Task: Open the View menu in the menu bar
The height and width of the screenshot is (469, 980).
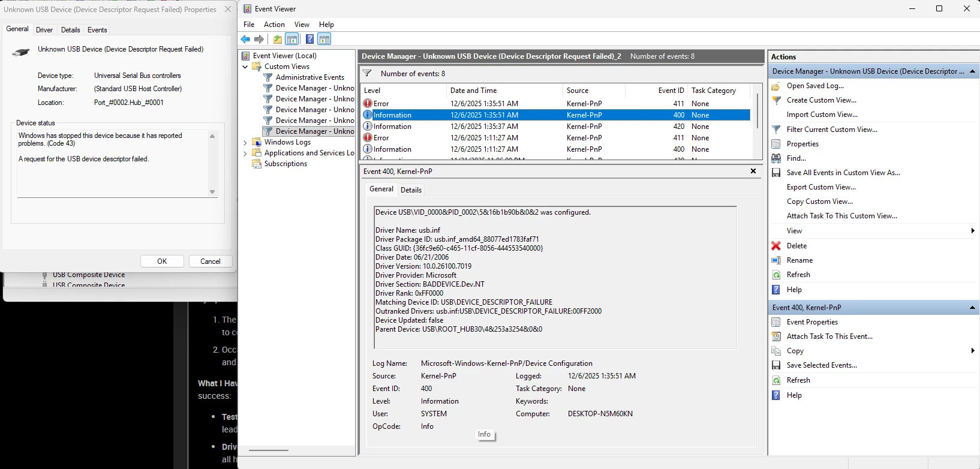Action: click(302, 25)
